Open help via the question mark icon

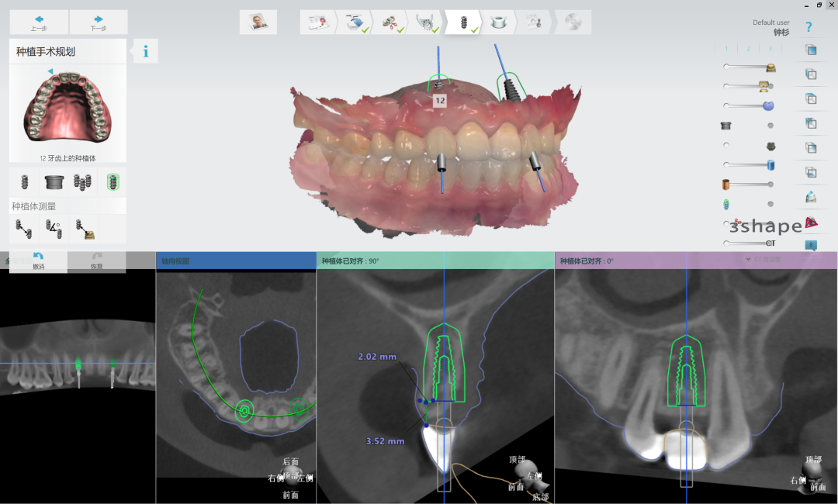pyautogui.click(x=809, y=27)
